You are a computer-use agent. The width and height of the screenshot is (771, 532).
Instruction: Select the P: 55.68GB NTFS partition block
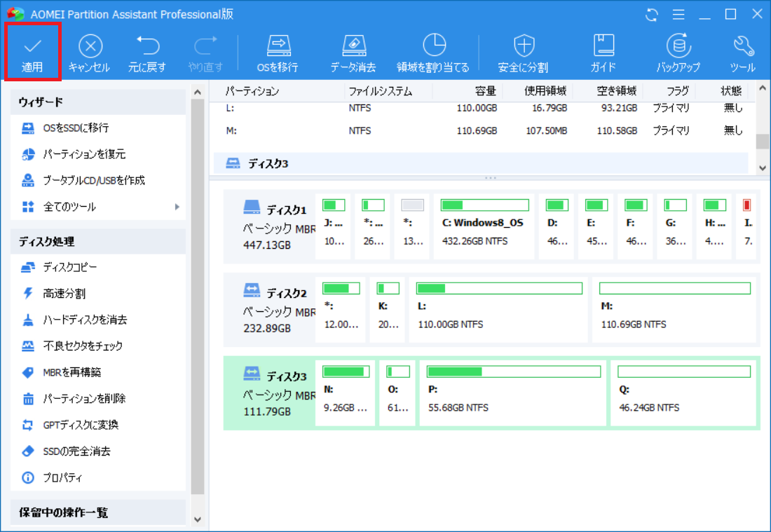tap(513, 393)
